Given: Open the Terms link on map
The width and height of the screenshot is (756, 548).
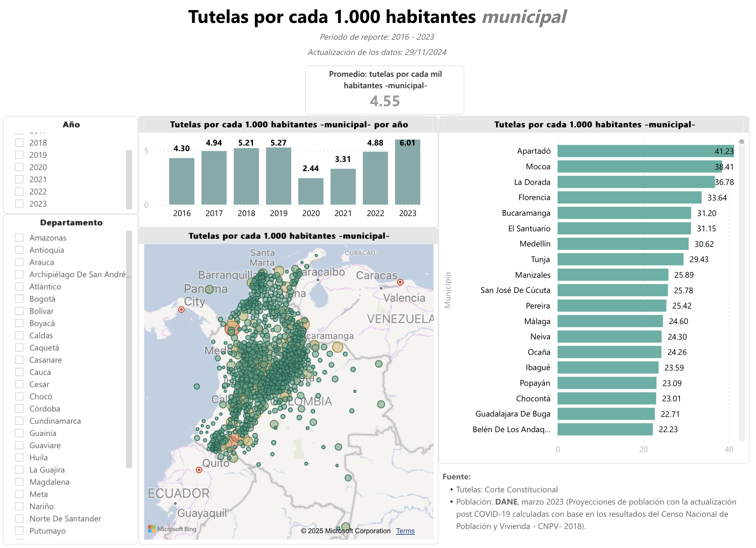Looking at the screenshot, I should pyautogui.click(x=405, y=531).
